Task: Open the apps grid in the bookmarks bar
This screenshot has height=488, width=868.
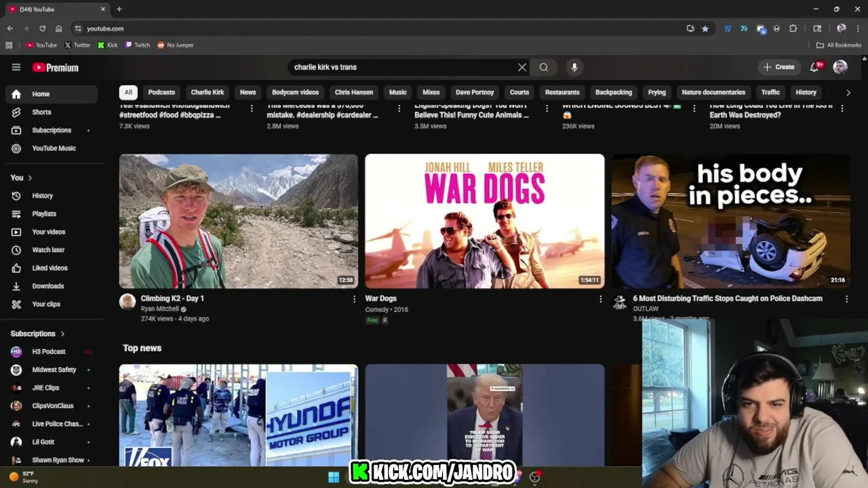Action: [x=9, y=45]
